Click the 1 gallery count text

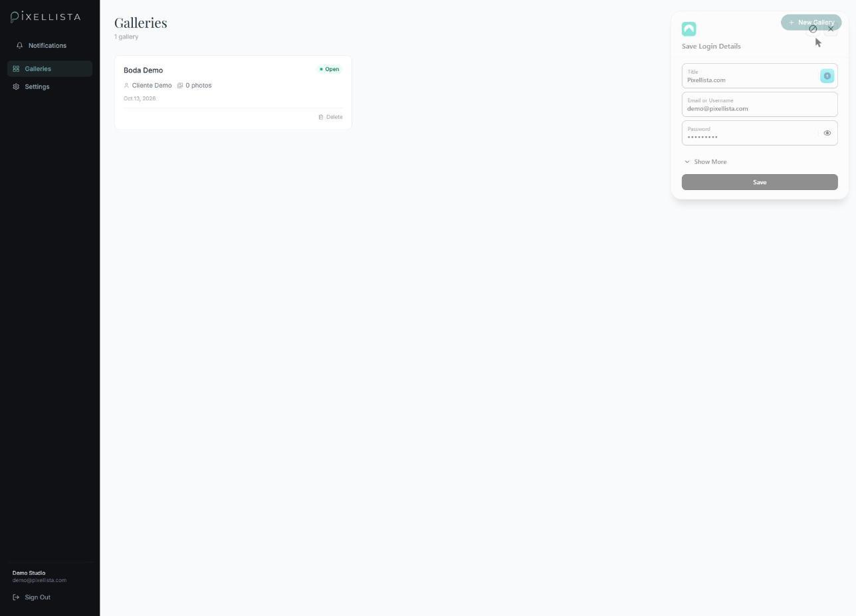click(126, 37)
